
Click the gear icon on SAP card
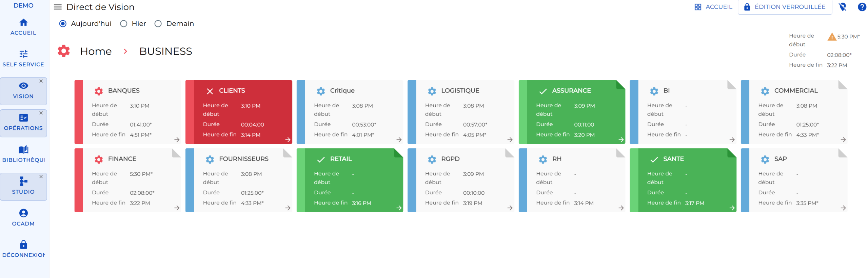pos(765,159)
